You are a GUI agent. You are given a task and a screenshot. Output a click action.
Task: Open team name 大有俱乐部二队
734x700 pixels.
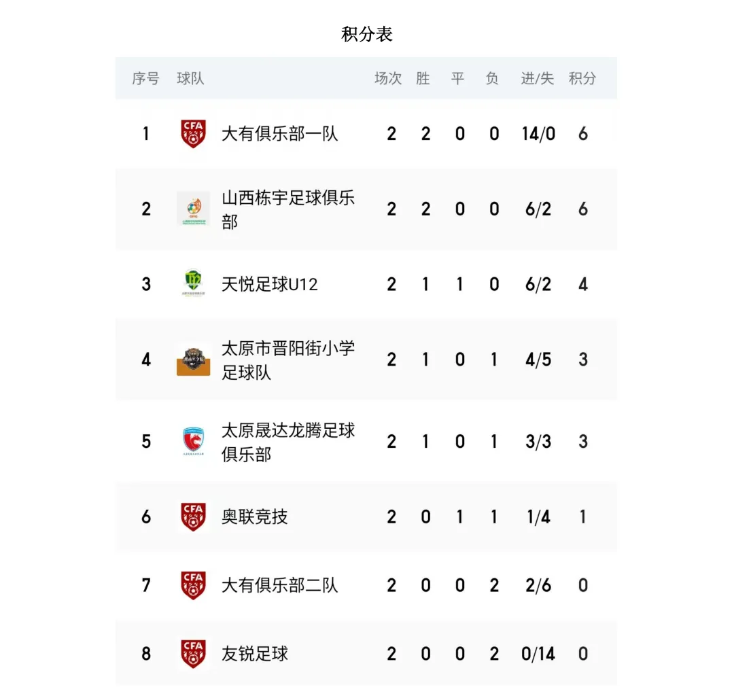point(279,585)
